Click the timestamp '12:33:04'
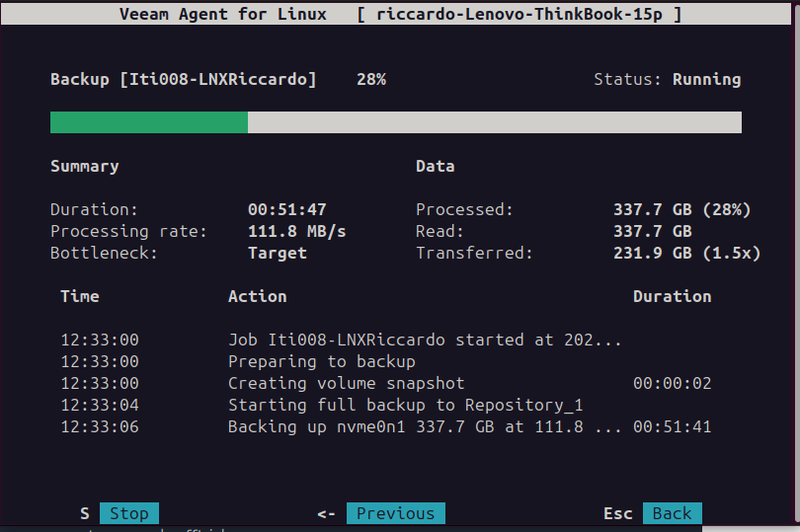This screenshot has width=800, height=532. (x=100, y=405)
